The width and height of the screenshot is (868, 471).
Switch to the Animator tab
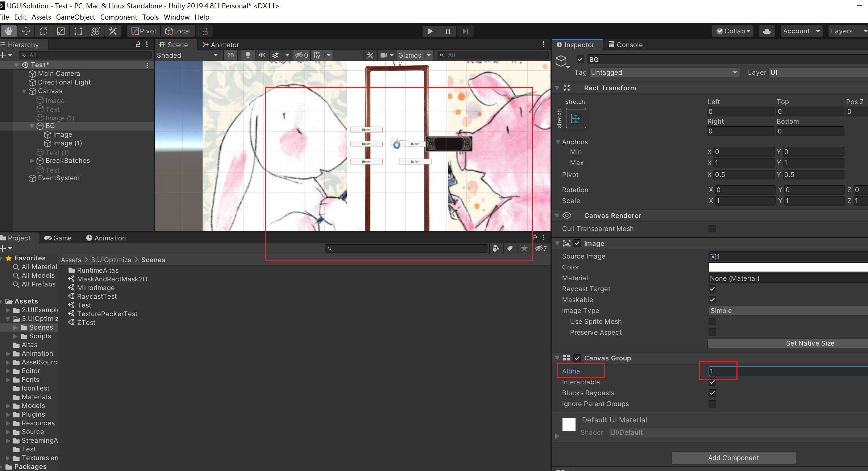point(221,45)
